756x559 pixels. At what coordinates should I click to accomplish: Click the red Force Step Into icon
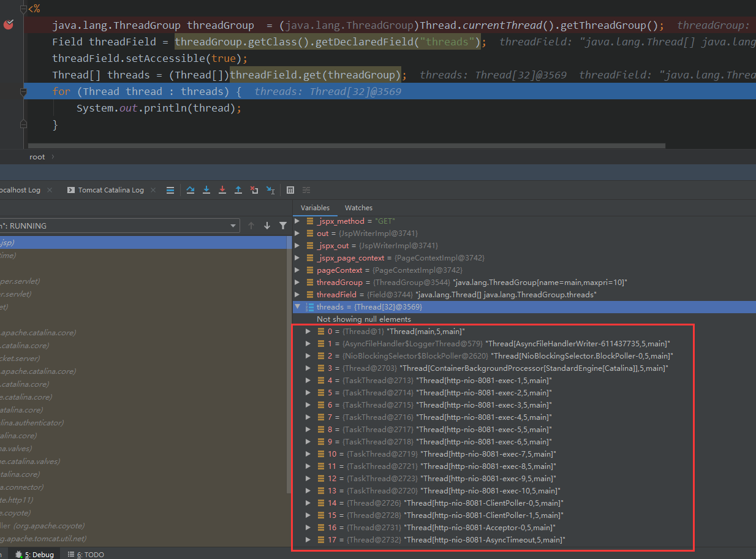pos(222,190)
